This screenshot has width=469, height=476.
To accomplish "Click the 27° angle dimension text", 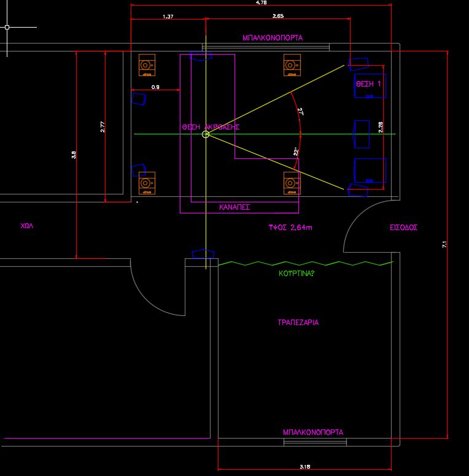I will [x=301, y=112].
